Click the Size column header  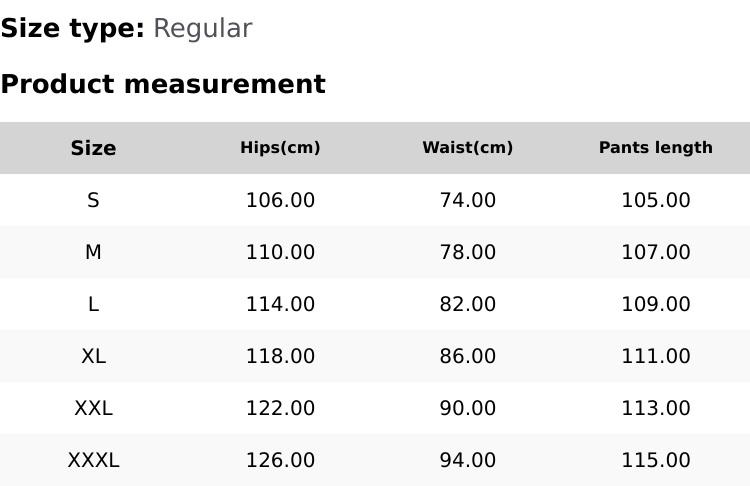pos(93,148)
